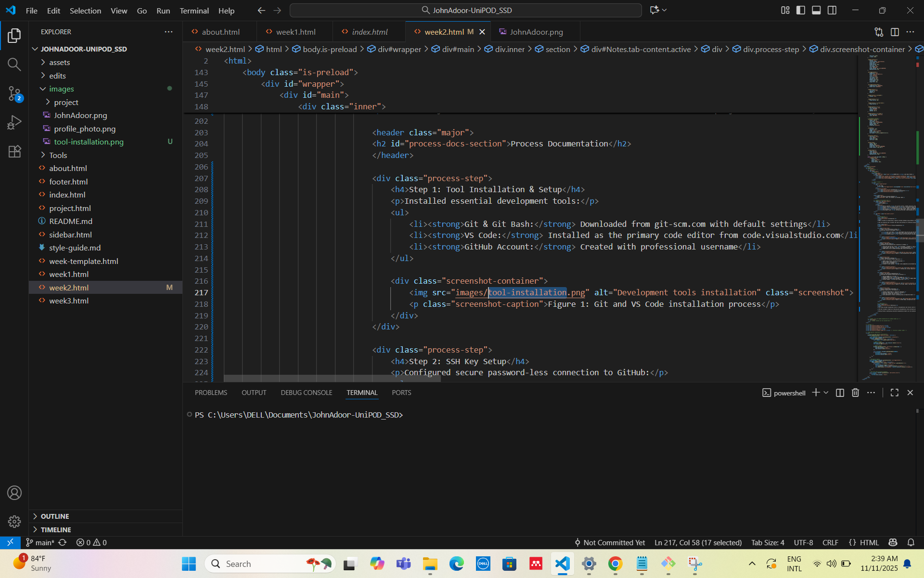Switch to index.html editor tab
This screenshot has height=578, width=924.
click(x=370, y=32)
